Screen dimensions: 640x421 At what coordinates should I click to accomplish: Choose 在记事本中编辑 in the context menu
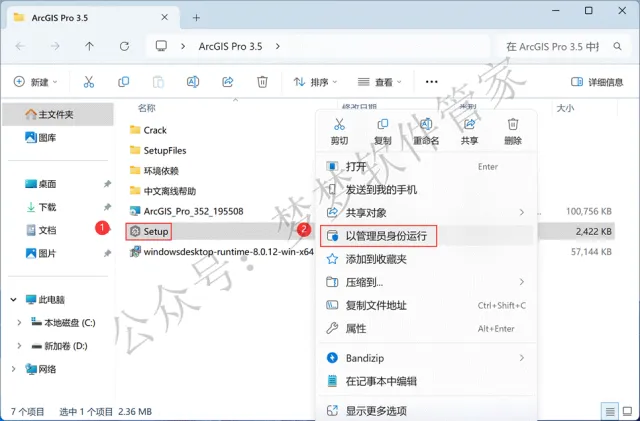point(426,381)
